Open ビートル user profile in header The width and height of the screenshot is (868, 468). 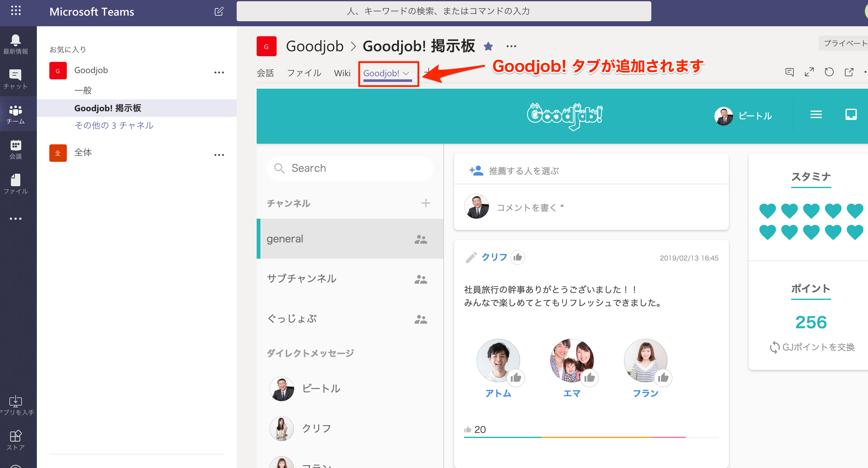pyautogui.click(x=743, y=116)
